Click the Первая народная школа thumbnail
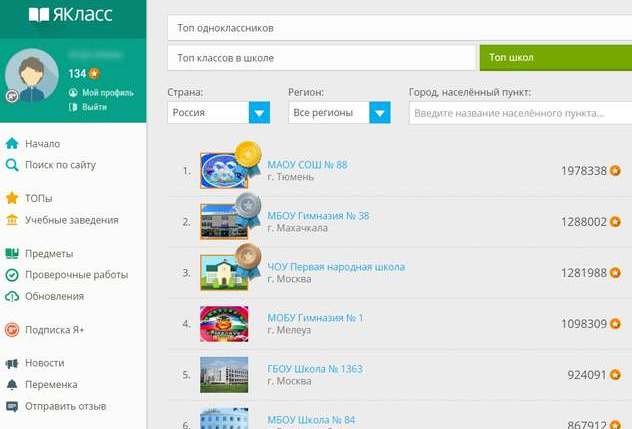The height and width of the screenshot is (429, 632). (224, 273)
